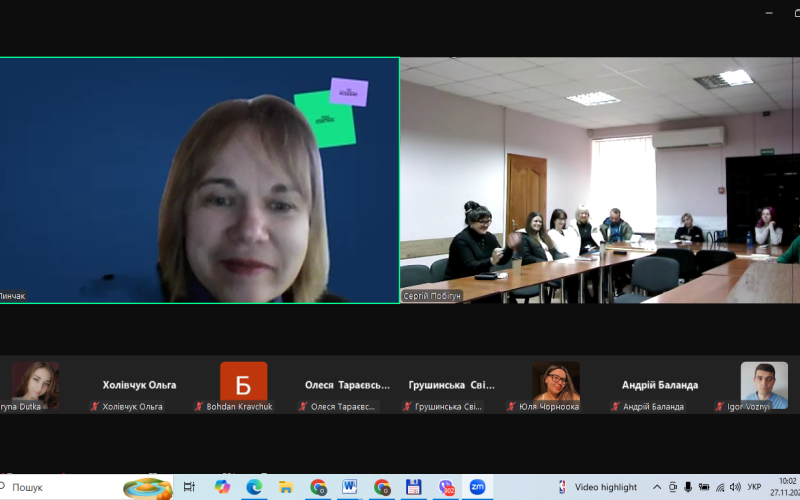Click the large Олеся Тараєвсь... name tile

[x=347, y=385]
